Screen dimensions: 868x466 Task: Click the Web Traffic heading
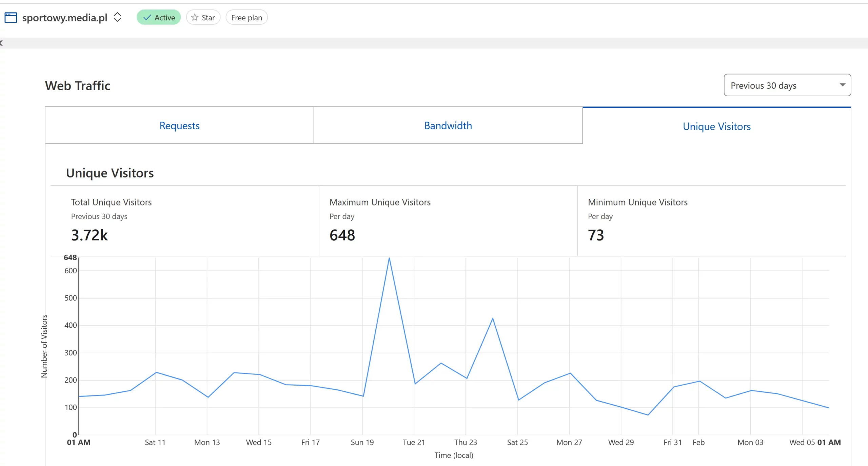click(78, 86)
